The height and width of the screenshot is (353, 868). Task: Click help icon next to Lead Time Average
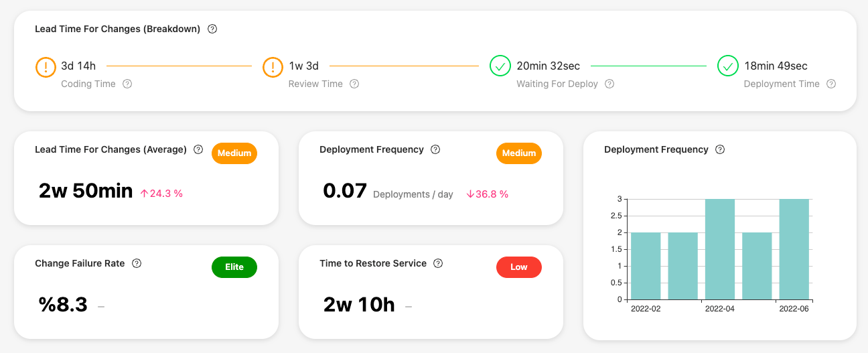pyautogui.click(x=198, y=149)
